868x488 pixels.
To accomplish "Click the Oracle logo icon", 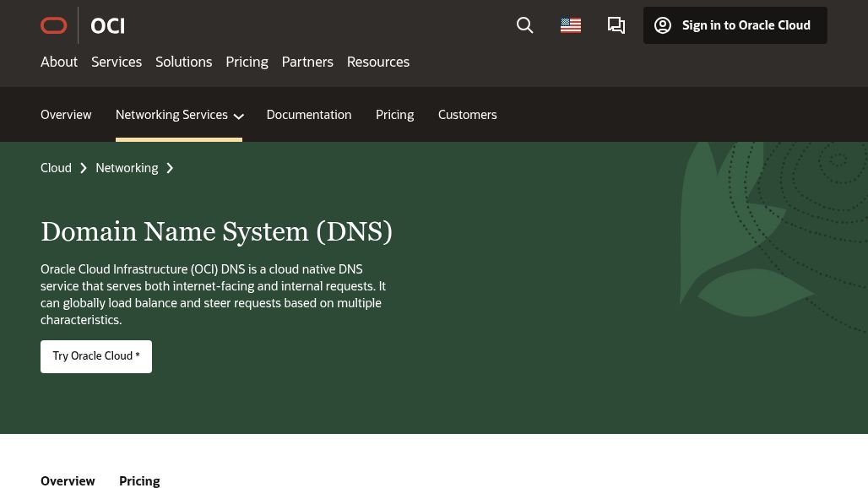I will click(x=54, y=26).
